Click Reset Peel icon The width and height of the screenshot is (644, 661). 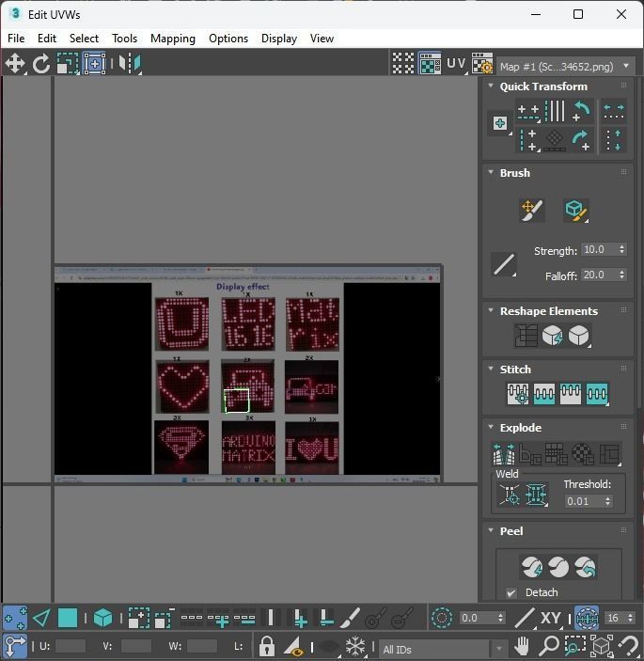pos(585,567)
